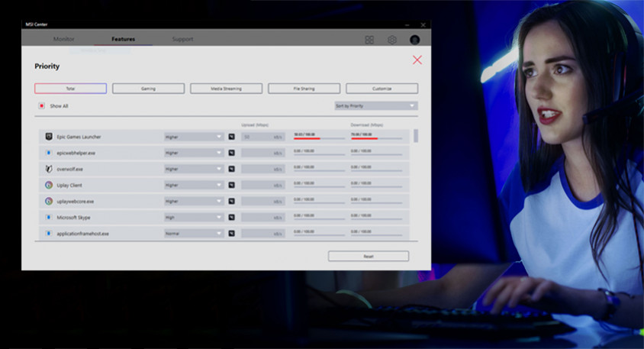Click the app list vertical scrollbar
The height and width of the screenshot is (349, 644).
tap(416, 136)
